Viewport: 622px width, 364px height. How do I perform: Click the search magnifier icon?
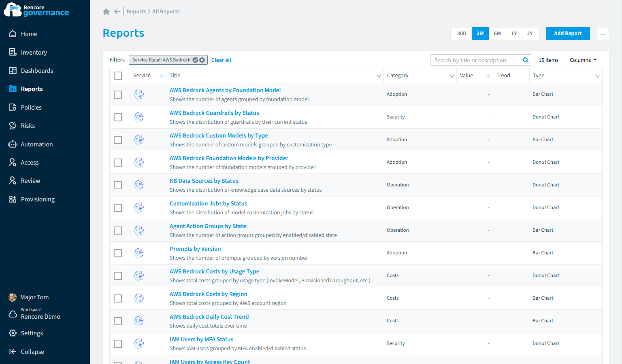tap(526, 60)
